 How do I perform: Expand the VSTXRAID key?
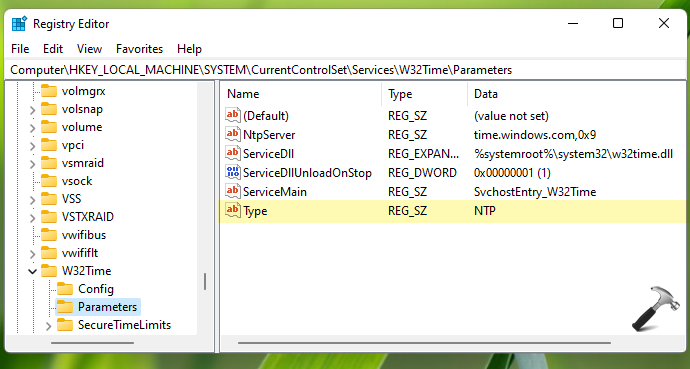point(32,217)
